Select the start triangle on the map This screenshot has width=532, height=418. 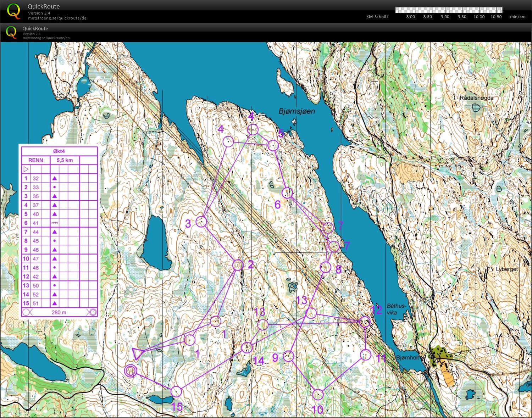[137, 353]
